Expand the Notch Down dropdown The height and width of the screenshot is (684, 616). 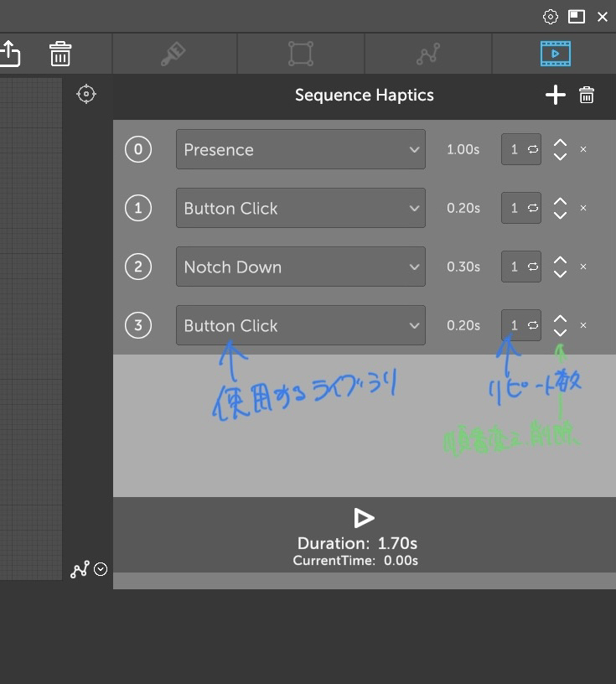coord(300,267)
